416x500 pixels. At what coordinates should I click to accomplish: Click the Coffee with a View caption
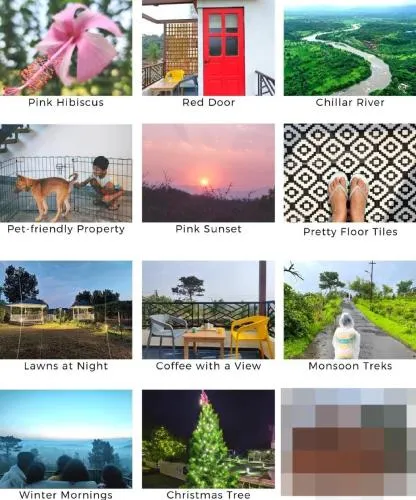(x=208, y=366)
